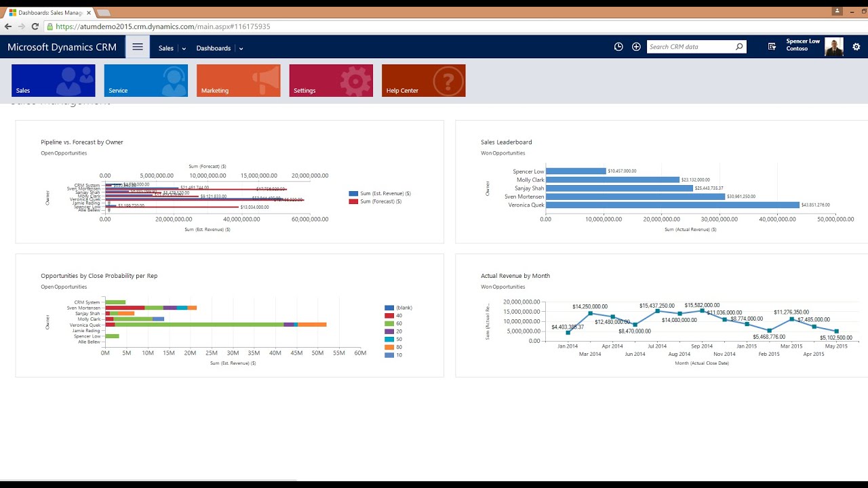Click the green legend swatch labeled 60
868x488 pixels.
coord(389,323)
